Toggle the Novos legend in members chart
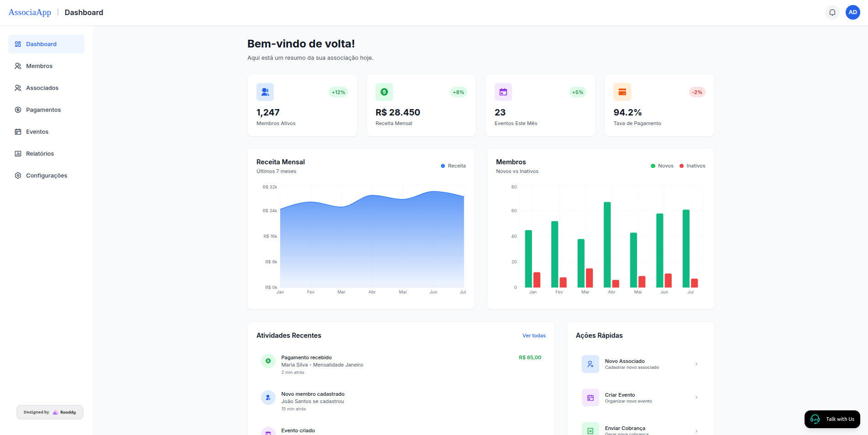 662,166
